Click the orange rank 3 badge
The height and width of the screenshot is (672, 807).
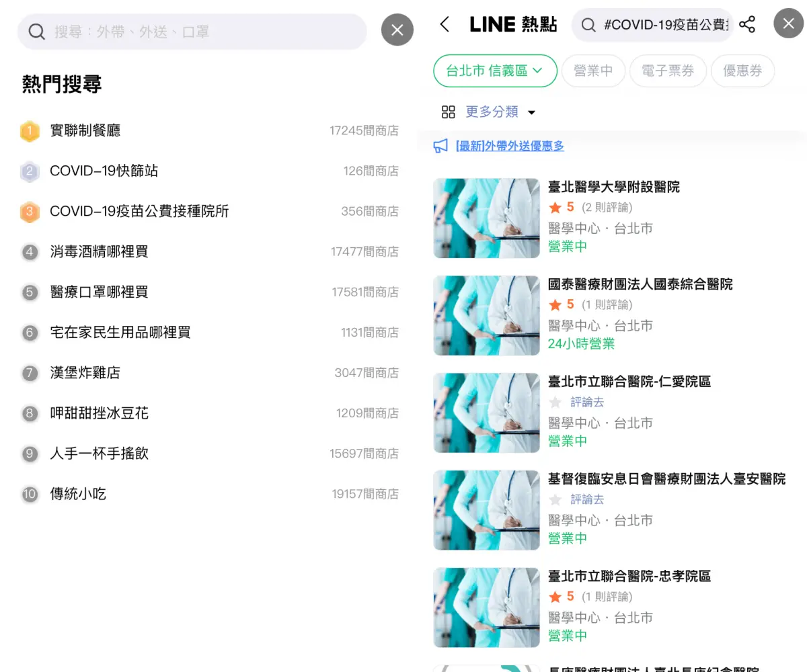coord(30,212)
